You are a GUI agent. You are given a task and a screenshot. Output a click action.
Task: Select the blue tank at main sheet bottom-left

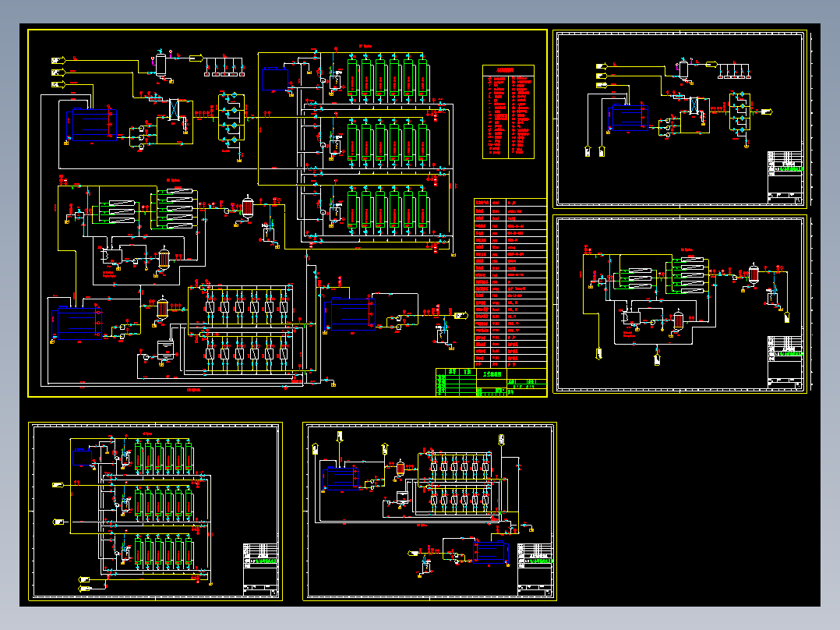[76, 323]
